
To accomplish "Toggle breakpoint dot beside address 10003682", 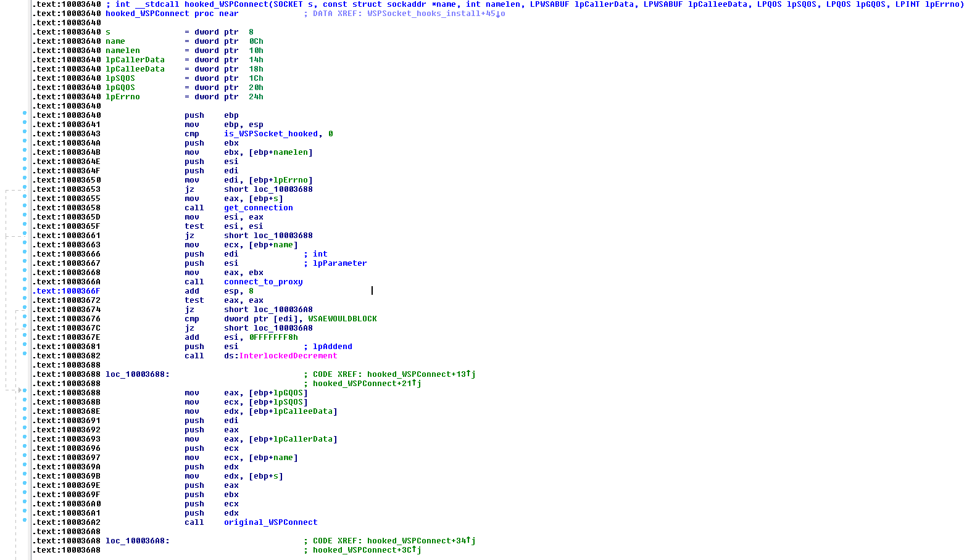I will coord(25,354).
